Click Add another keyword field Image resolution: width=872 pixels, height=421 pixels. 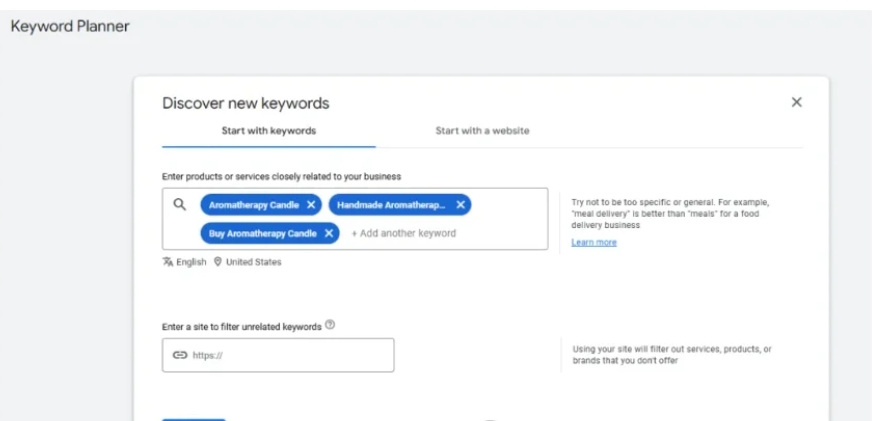pyautogui.click(x=404, y=233)
